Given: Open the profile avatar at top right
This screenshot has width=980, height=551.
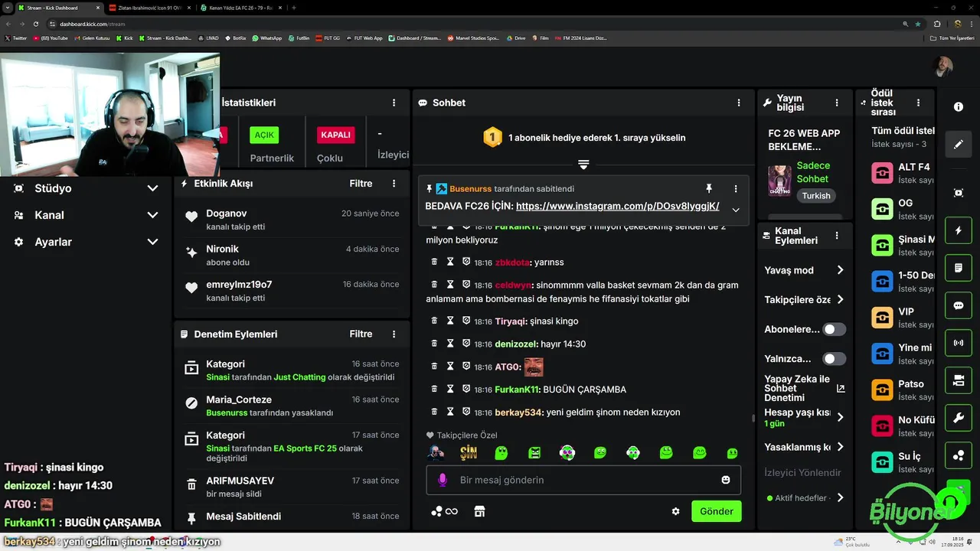Looking at the screenshot, I should click(943, 67).
